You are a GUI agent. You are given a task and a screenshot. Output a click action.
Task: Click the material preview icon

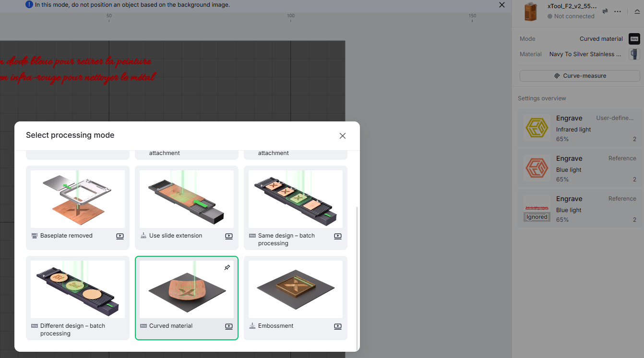coord(634,54)
